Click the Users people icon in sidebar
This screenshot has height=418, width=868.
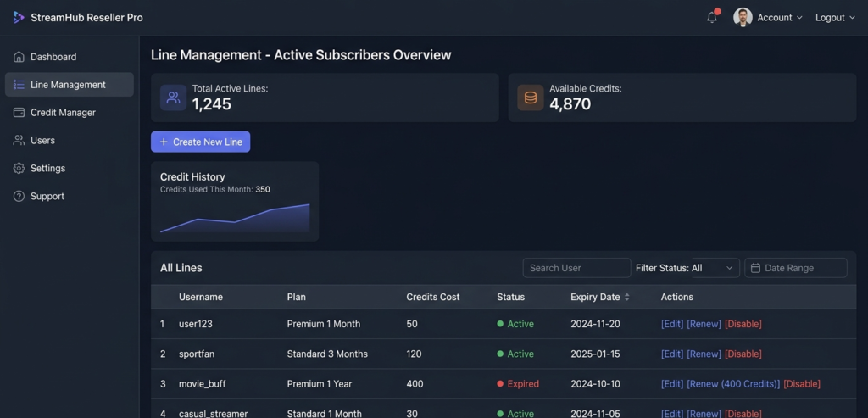(19, 141)
